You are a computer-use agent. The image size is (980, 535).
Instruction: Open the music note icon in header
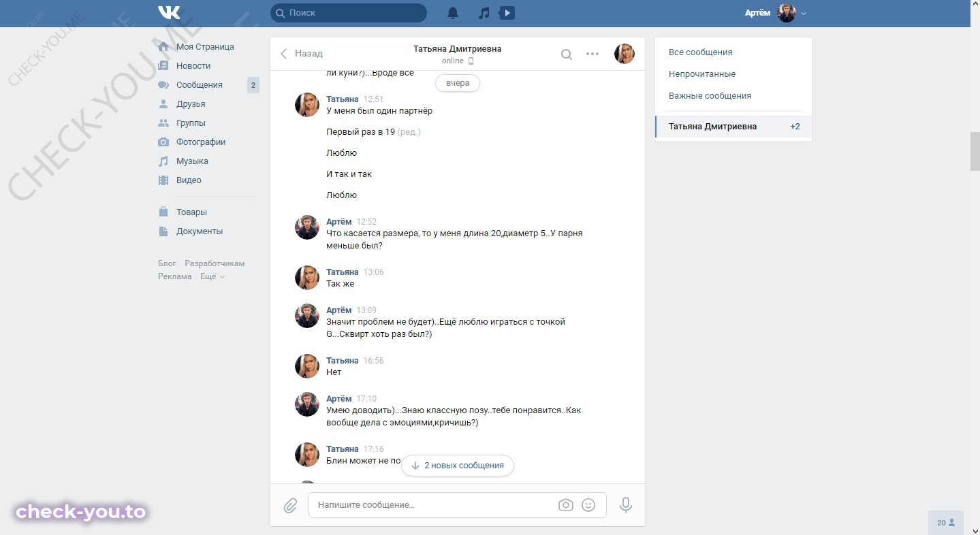484,13
